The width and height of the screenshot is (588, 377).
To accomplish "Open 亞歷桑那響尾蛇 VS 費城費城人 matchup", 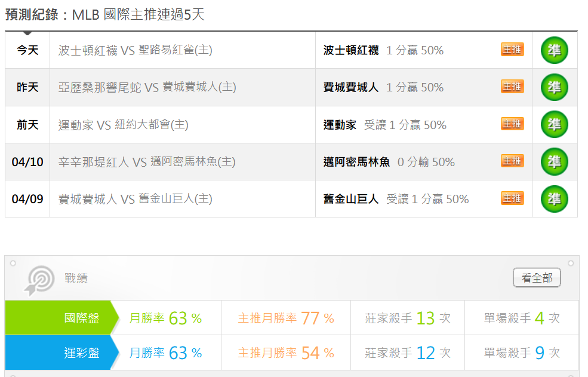I will [147, 87].
